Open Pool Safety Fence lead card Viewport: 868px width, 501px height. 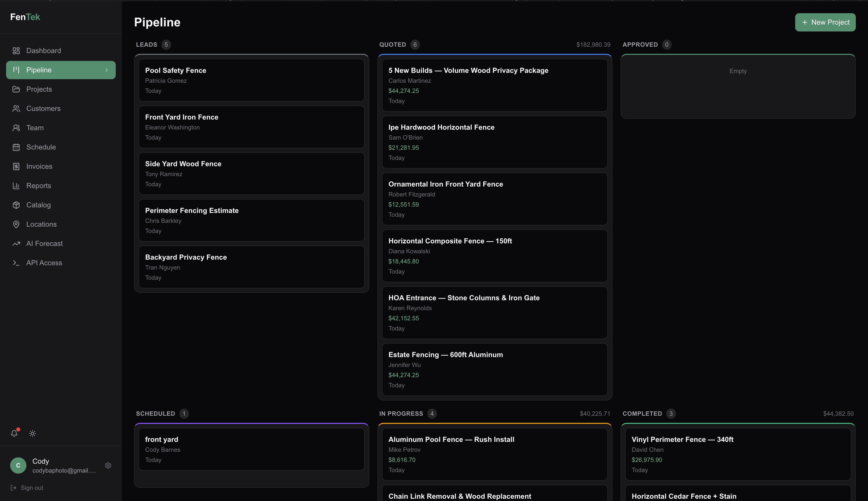click(252, 80)
